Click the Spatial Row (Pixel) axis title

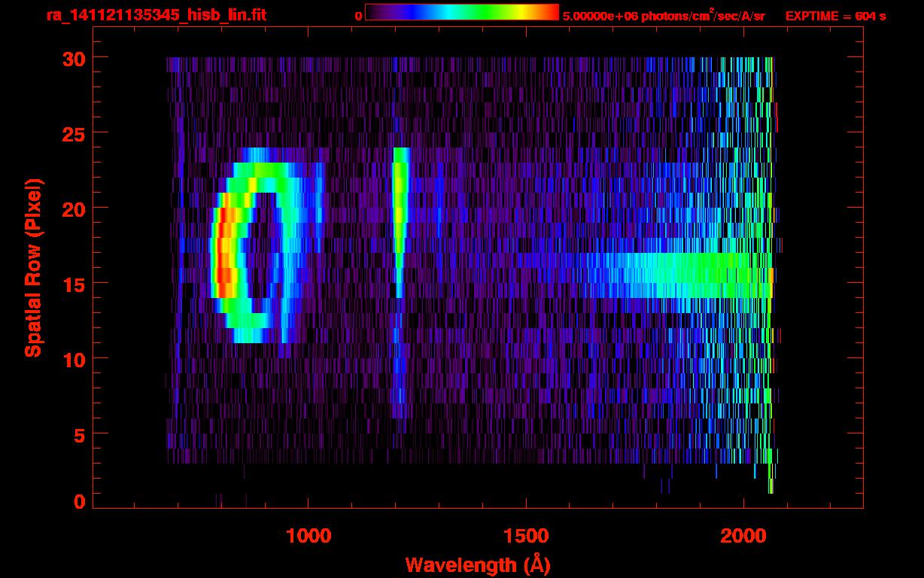point(33,267)
